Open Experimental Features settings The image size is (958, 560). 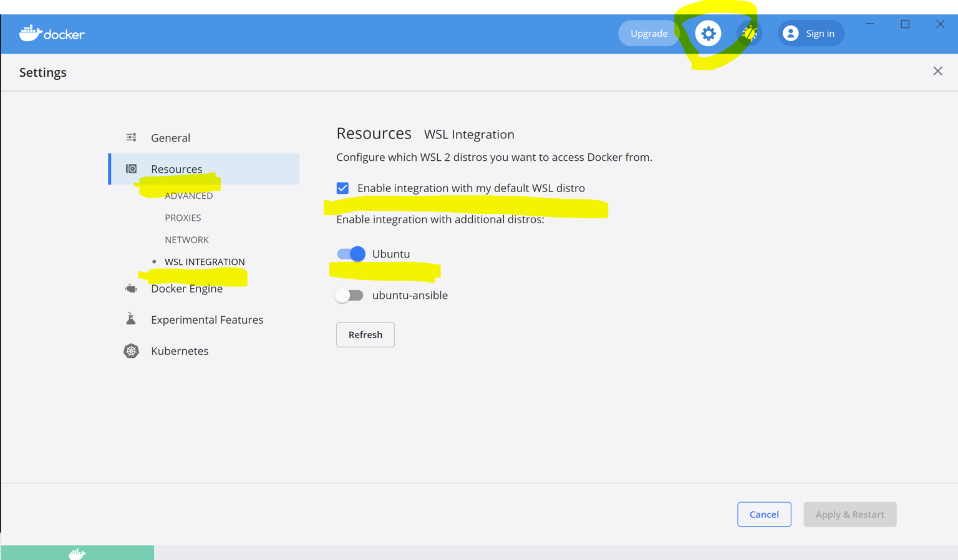pos(207,320)
